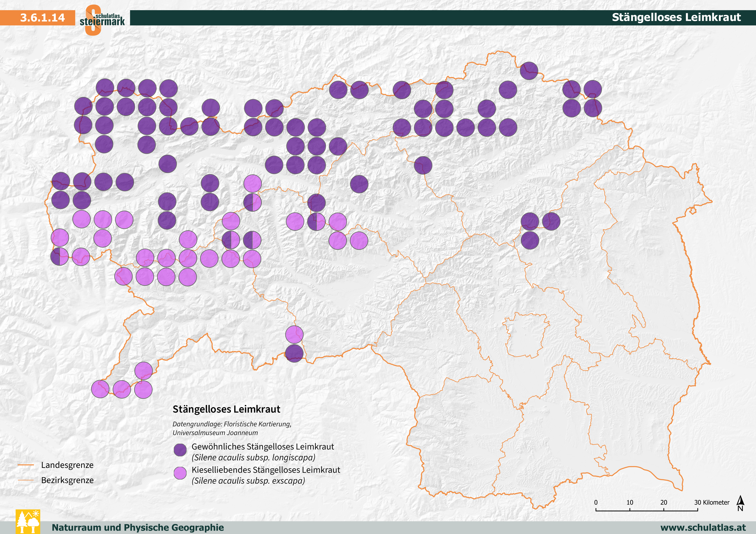Click the tree and sun nature icon

coord(28,522)
